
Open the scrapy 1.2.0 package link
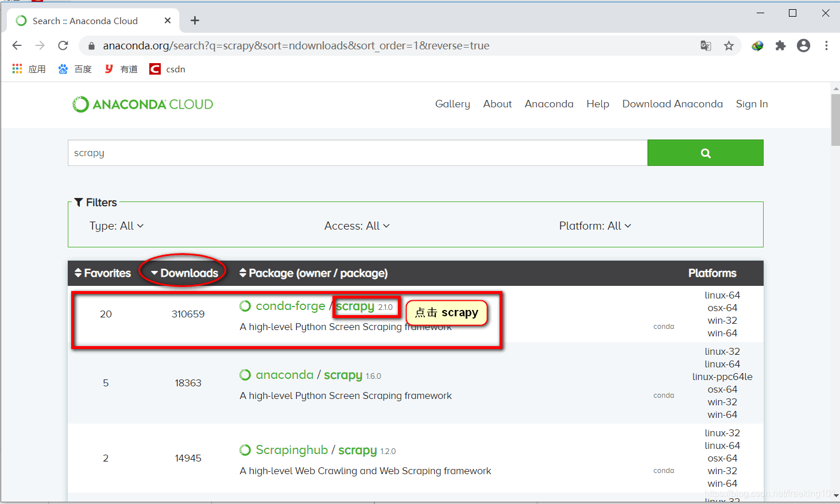tap(357, 451)
